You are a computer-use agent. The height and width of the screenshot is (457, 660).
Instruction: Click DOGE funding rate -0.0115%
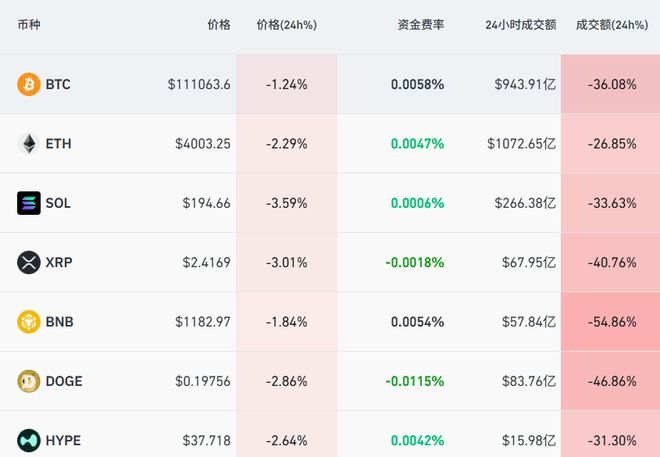[x=415, y=381]
